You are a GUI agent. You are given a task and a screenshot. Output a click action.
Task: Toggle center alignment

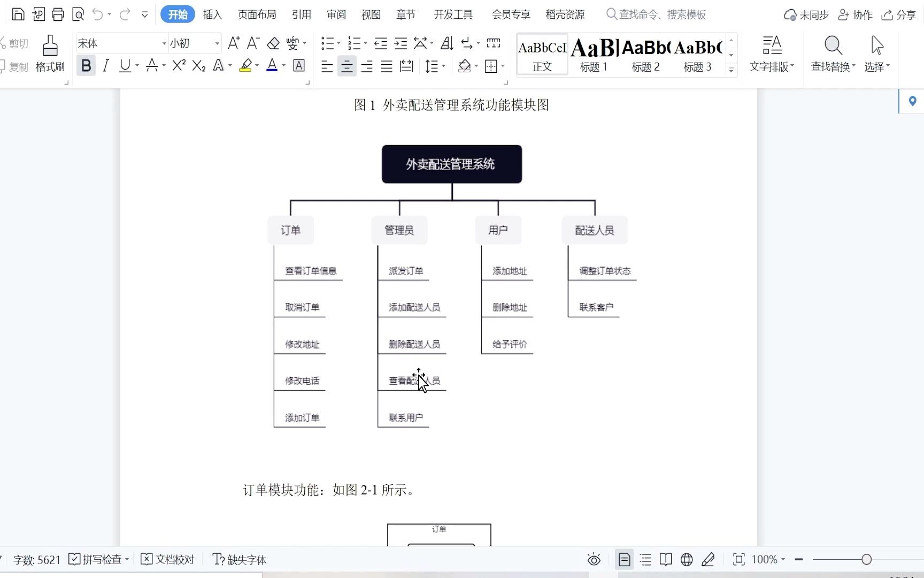(x=346, y=66)
